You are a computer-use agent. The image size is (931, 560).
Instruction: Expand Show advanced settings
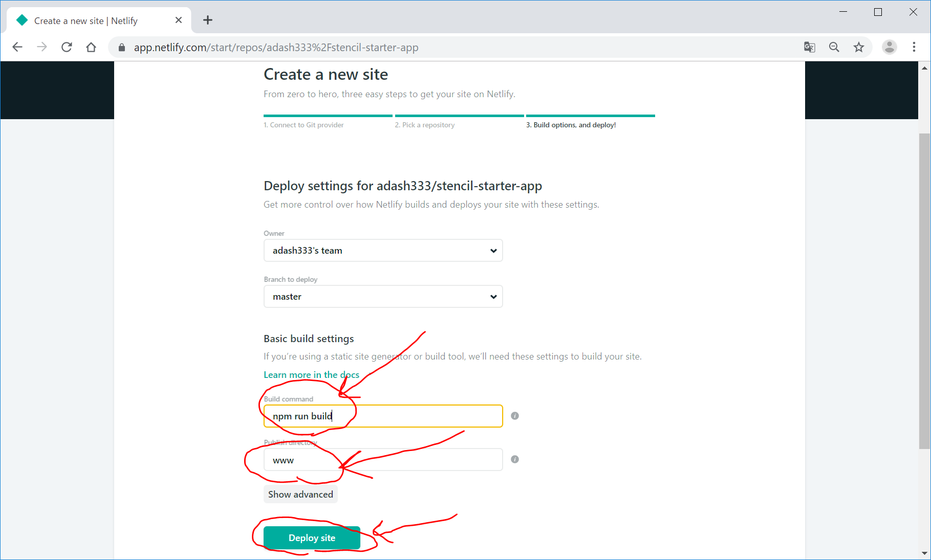(x=300, y=495)
